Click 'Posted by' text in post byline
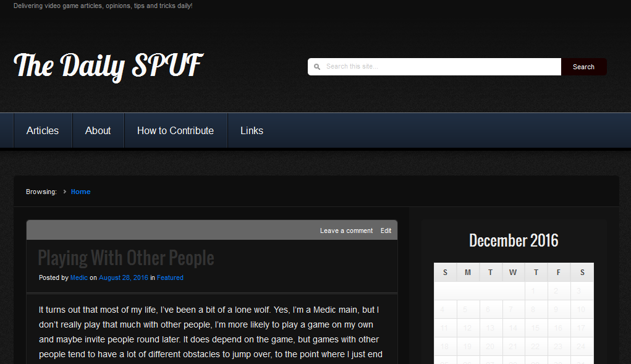Screen dimensions: 631x364 [x=54, y=277]
